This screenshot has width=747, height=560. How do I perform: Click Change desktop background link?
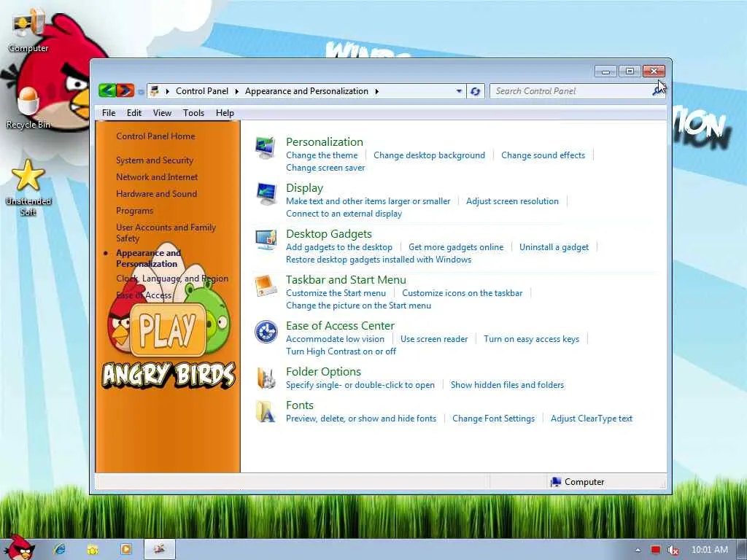tap(429, 155)
